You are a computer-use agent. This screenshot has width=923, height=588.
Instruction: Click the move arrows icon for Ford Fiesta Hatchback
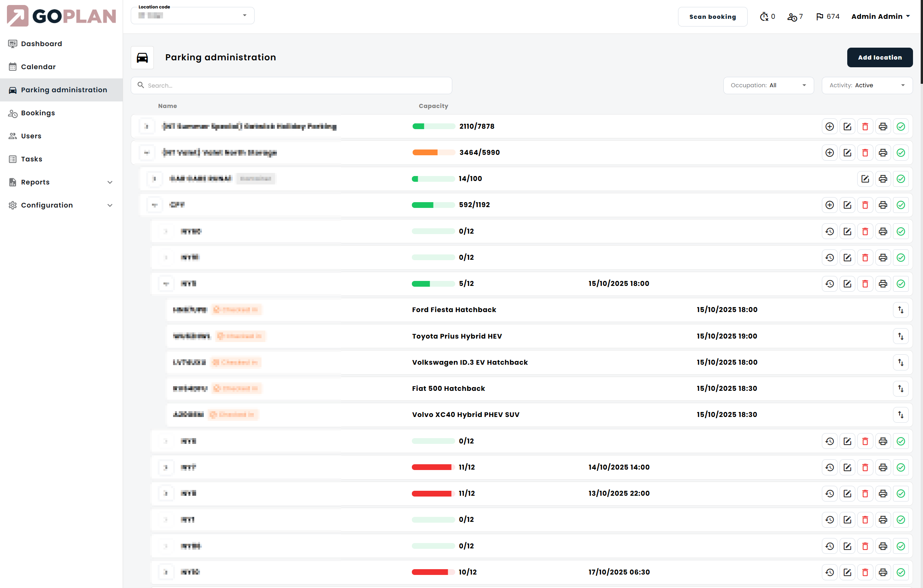click(x=900, y=310)
